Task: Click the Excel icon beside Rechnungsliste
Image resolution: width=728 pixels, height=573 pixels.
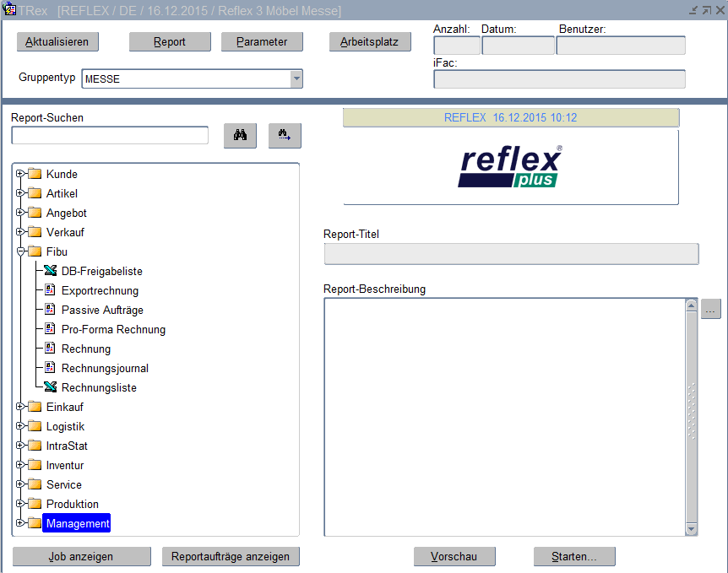Action: pyautogui.click(x=50, y=387)
